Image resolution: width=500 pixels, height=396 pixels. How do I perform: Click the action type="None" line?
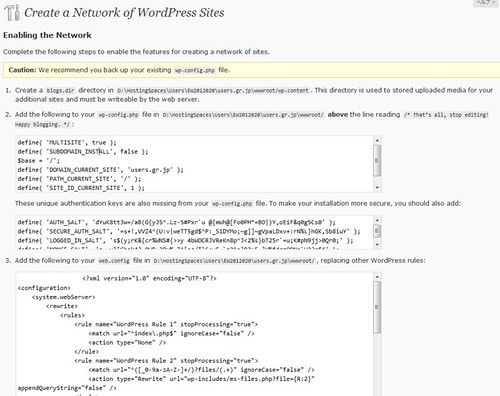click(x=127, y=342)
